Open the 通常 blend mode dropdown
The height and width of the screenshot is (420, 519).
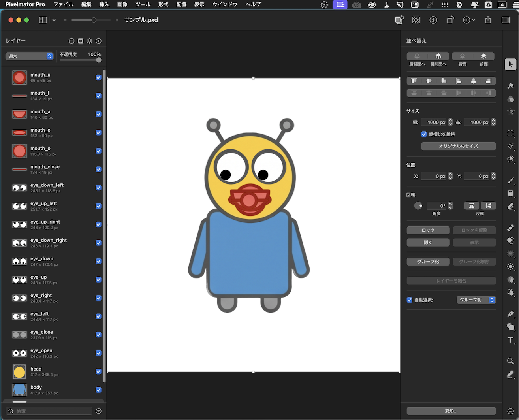pyautogui.click(x=29, y=56)
